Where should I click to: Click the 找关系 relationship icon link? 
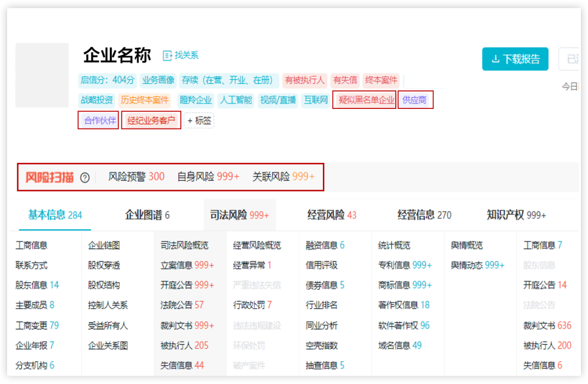(180, 56)
